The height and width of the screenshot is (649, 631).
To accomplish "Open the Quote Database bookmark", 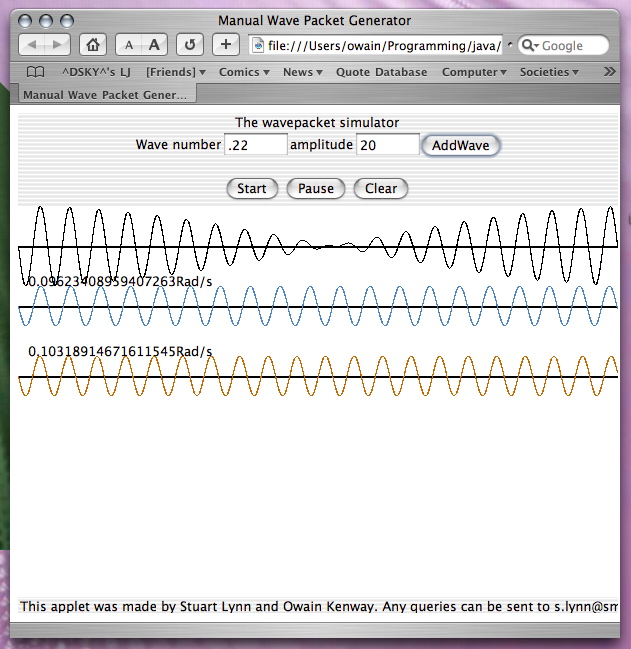I will click(381, 72).
